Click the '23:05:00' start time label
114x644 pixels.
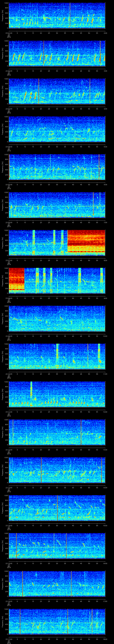9,184
